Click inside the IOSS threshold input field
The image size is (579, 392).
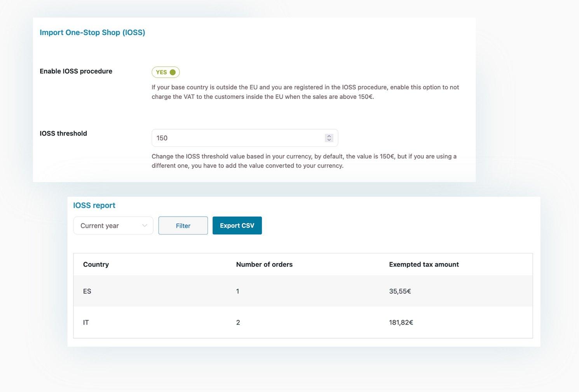tap(245, 138)
